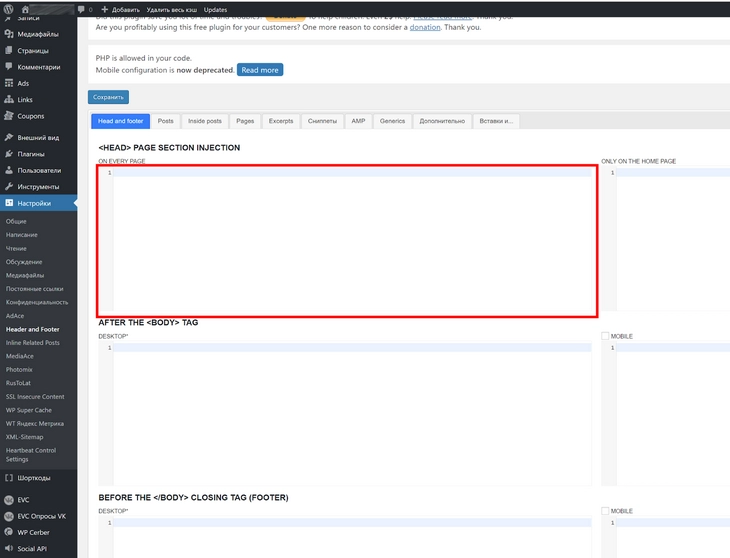Switch to the Сниппеты tab
The width and height of the screenshot is (730, 558).
point(322,121)
